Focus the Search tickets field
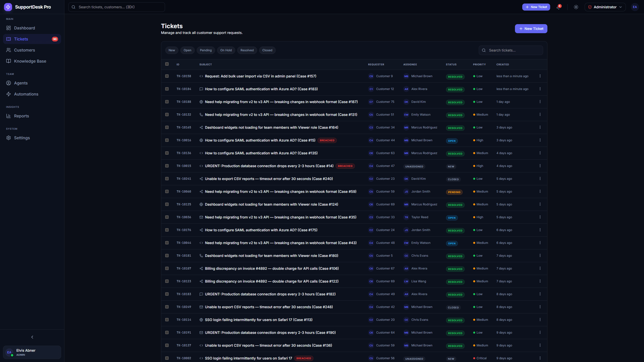The height and width of the screenshot is (362, 644). [511, 50]
